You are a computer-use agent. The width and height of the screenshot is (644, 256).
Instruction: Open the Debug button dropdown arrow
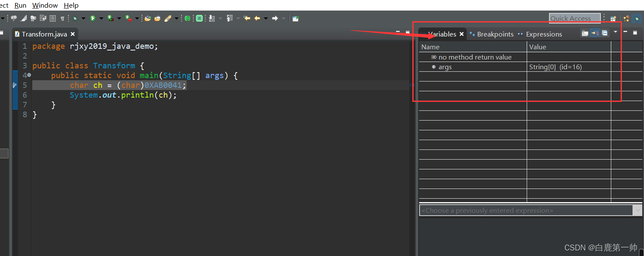click(x=83, y=18)
